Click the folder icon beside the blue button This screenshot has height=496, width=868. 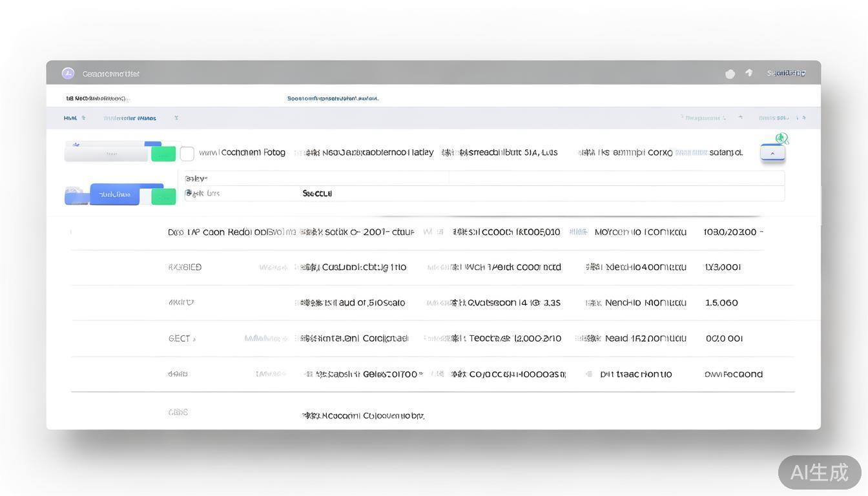pos(75,195)
